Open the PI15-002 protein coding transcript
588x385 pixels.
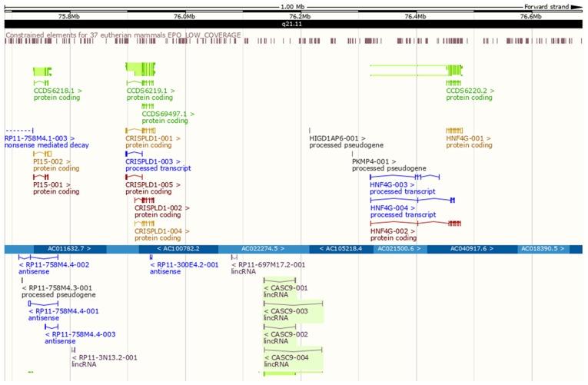click(56, 161)
